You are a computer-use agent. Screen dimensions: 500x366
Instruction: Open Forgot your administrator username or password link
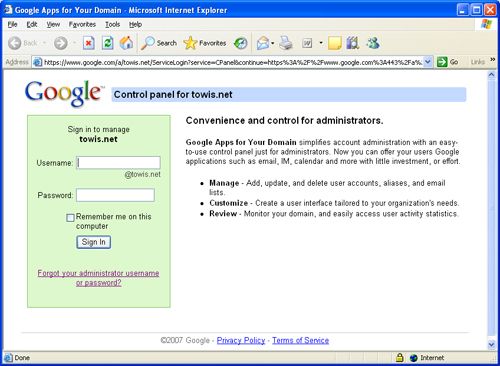point(98,278)
